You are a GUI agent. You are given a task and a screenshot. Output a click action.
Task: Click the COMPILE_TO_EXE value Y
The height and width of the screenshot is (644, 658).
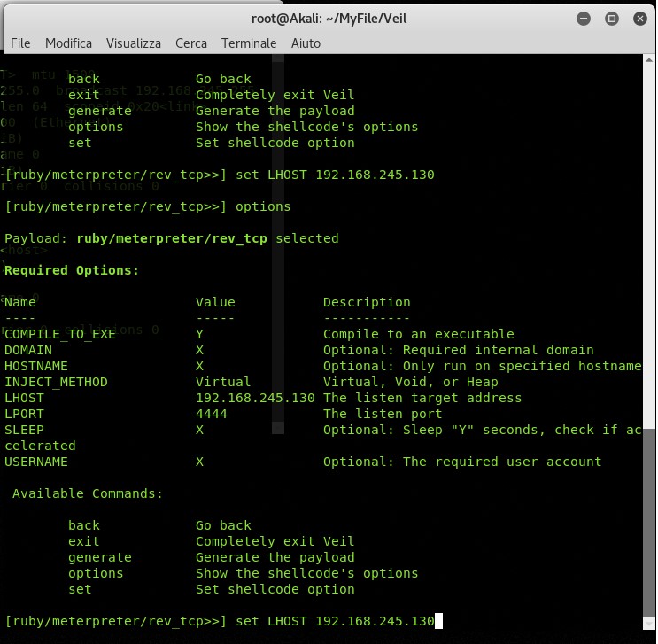coord(200,334)
